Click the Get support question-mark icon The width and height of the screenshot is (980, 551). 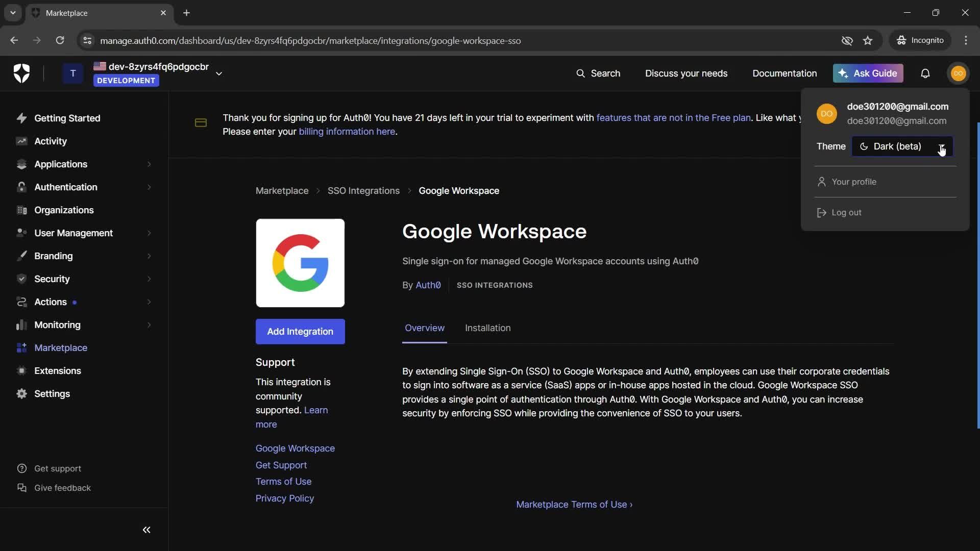[x=21, y=468]
